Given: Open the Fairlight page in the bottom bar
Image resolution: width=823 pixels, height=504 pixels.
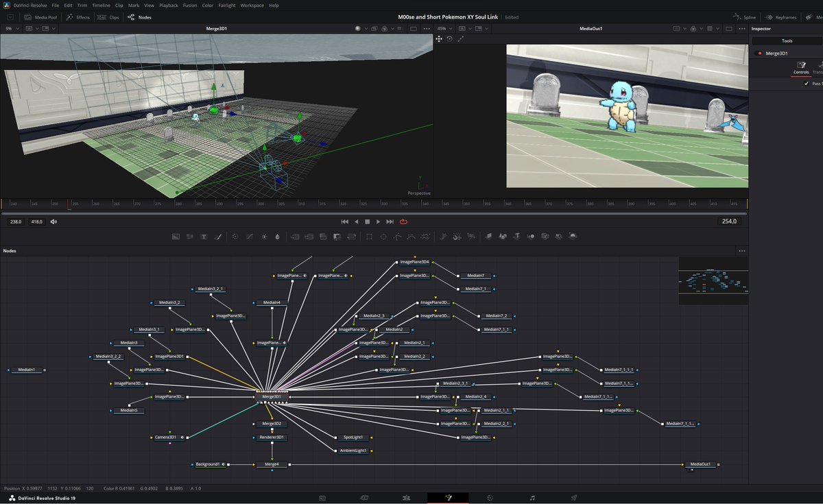Looking at the screenshot, I should [533, 497].
